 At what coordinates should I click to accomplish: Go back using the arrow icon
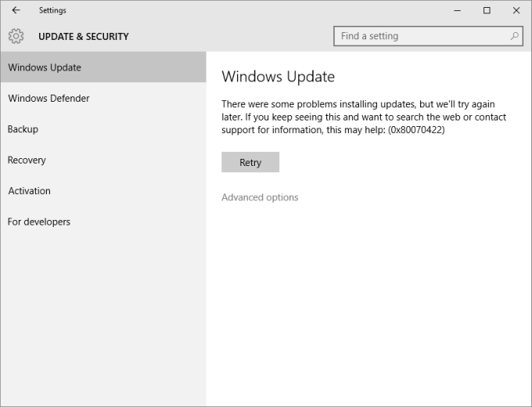[x=16, y=10]
